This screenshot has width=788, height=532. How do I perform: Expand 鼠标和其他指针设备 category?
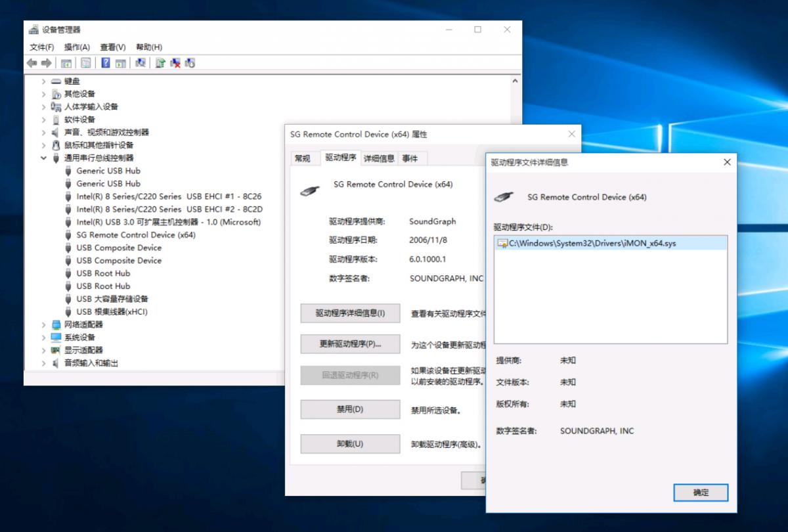(43, 145)
